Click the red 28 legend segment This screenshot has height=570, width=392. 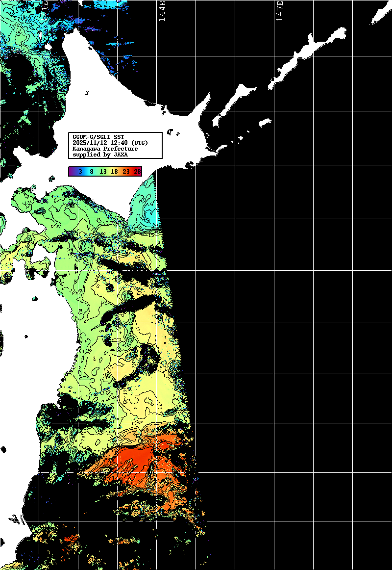[x=137, y=172]
